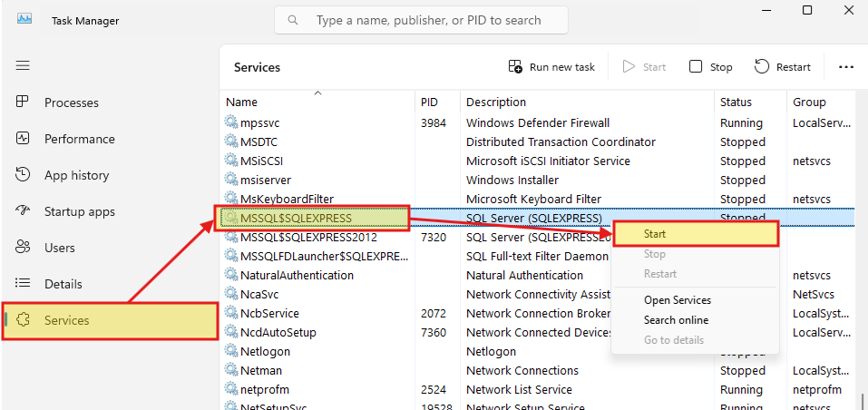This screenshot has height=410, width=868.
Task: Focus the name, publisher, or PID search box
Action: point(421,21)
